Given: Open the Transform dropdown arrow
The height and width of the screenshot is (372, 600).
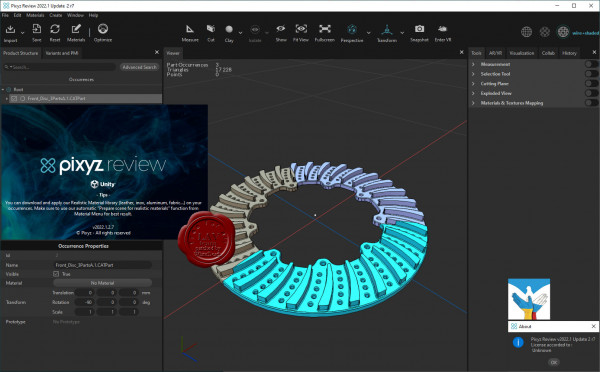Looking at the screenshot, I should click(402, 33).
